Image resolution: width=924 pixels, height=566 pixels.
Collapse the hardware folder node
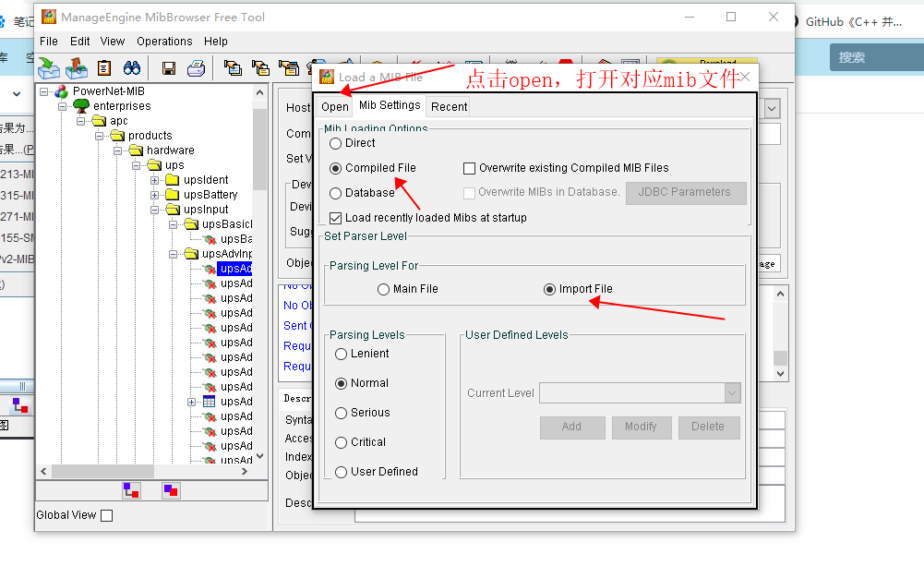pos(117,151)
